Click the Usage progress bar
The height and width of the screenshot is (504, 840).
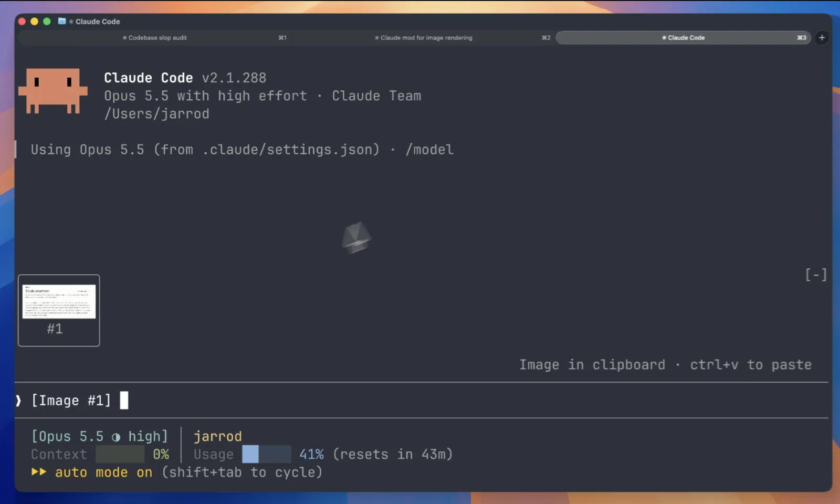tap(266, 454)
